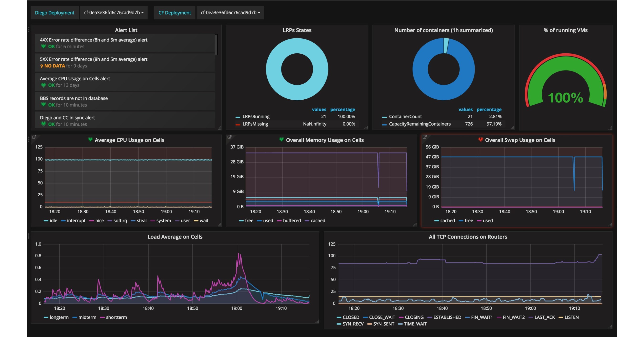Click LRPsMissing legend color swatch
Image resolution: width=644 pixels, height=337 pixels.
tap(238, 124)
